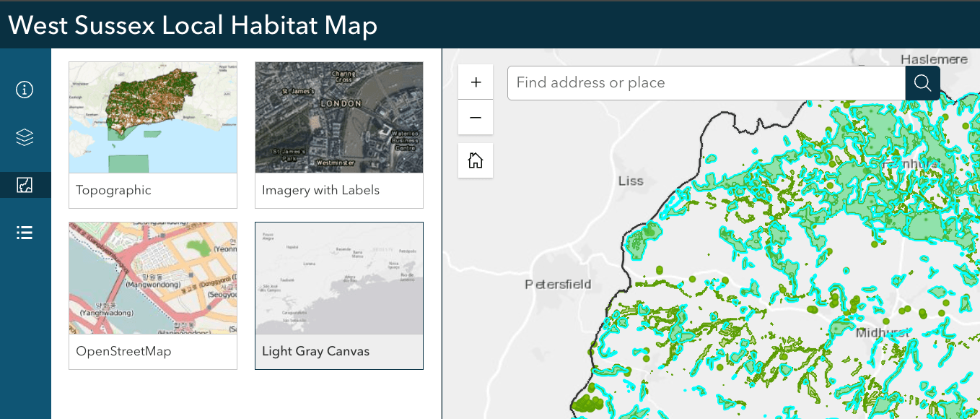Image resolution: width=980 pixels, height=419 pixels.
Task: Return map to default Home extent
Action: (476, 160)
